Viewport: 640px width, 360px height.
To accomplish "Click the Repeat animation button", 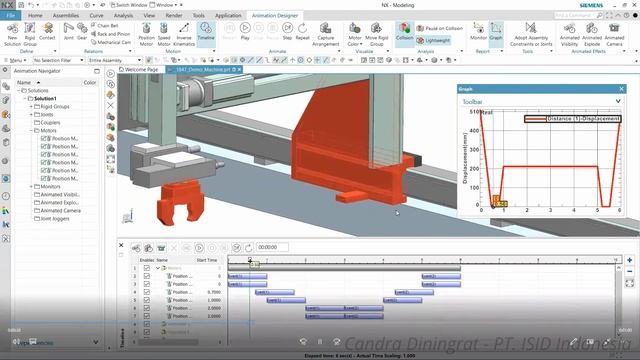I will click(x=302, y=31).
